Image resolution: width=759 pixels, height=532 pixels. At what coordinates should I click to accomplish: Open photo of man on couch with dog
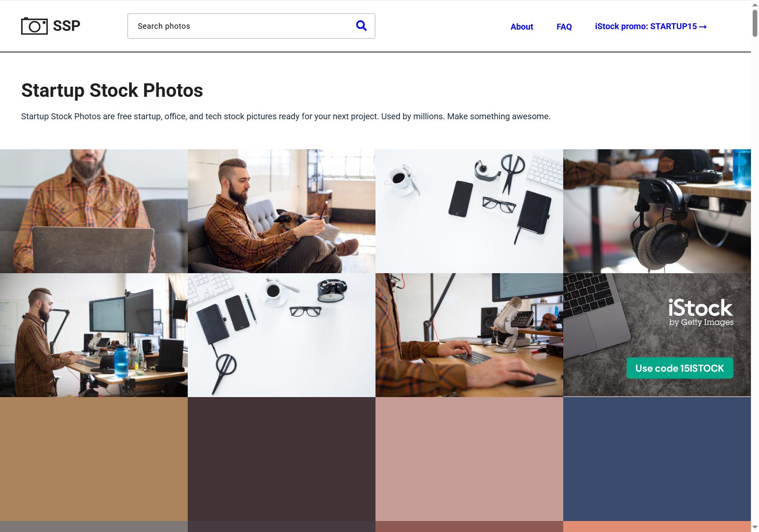(x=282, y=211)
